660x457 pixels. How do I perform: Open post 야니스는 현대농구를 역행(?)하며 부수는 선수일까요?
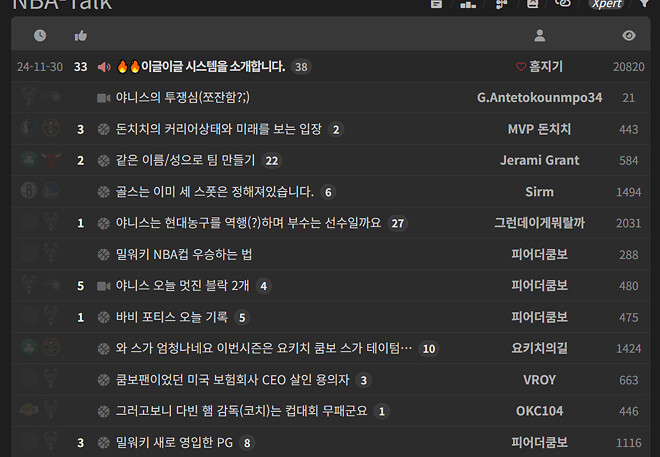(248, 223)
